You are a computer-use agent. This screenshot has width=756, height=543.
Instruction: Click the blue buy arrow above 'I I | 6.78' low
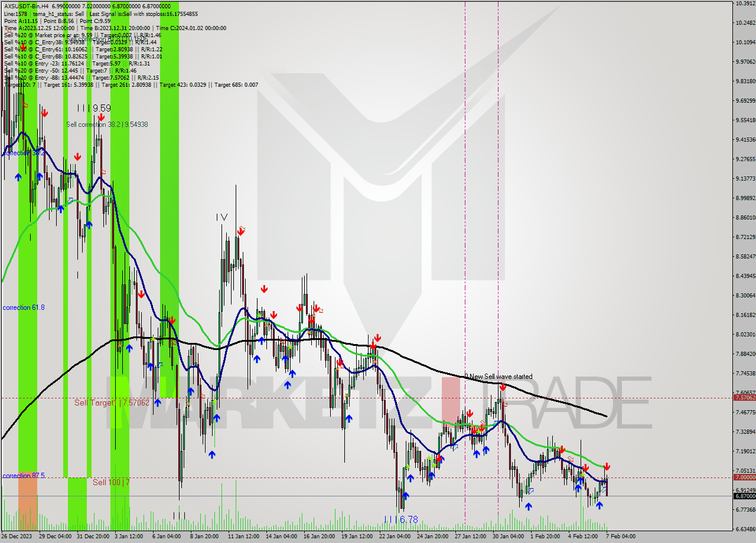click(406, 496)
